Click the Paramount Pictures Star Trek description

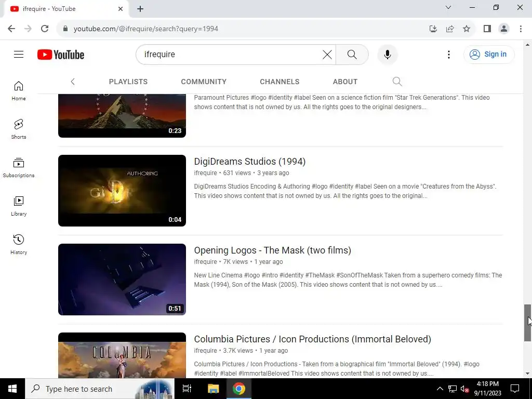[342, 102]
